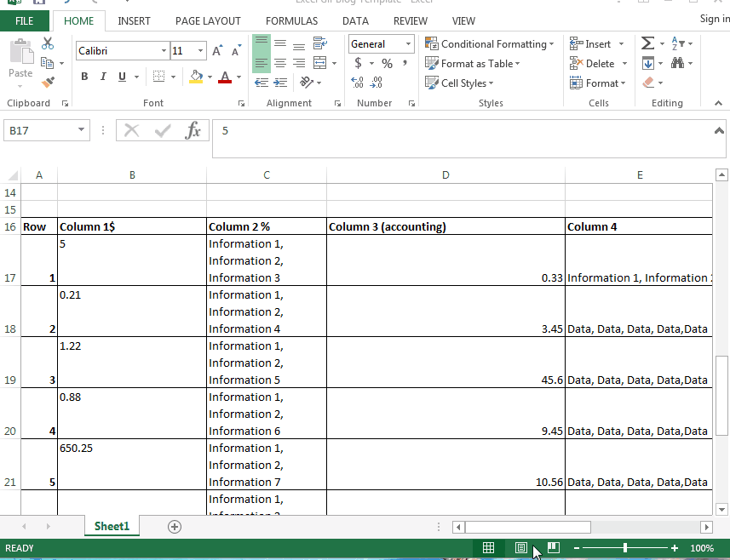Align text to the right
730x560 pixels.
[x=299, y=63]
